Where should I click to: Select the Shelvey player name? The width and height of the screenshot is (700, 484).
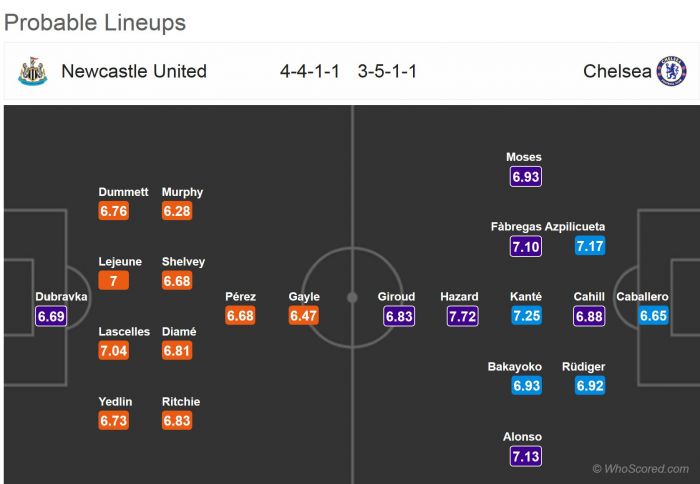(x=183, y=262)
